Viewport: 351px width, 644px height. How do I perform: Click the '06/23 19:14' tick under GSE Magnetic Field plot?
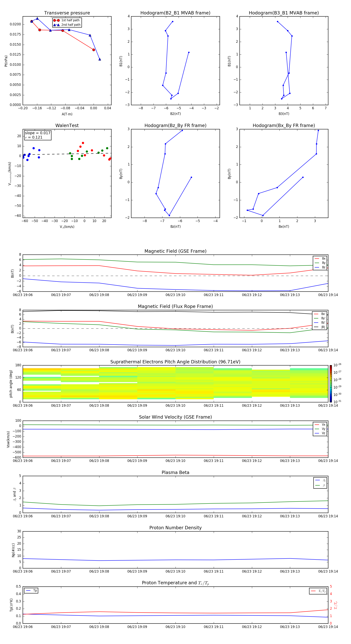pos(328,295)
